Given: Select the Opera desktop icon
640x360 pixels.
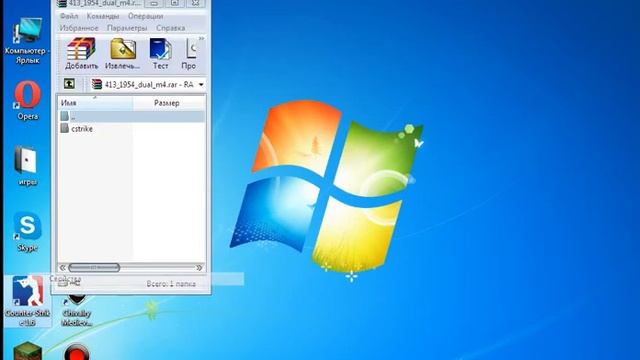Looking at the screenshot, I should (x=27, y=100).
